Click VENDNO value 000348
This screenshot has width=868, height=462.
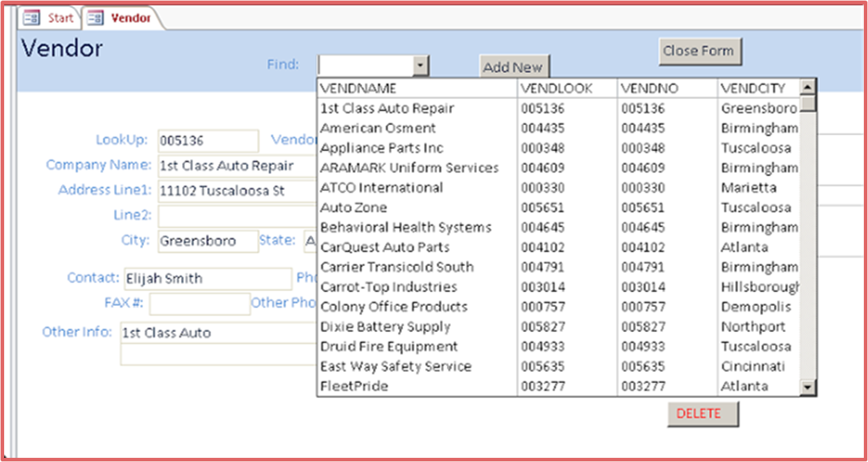coord(643,148)
